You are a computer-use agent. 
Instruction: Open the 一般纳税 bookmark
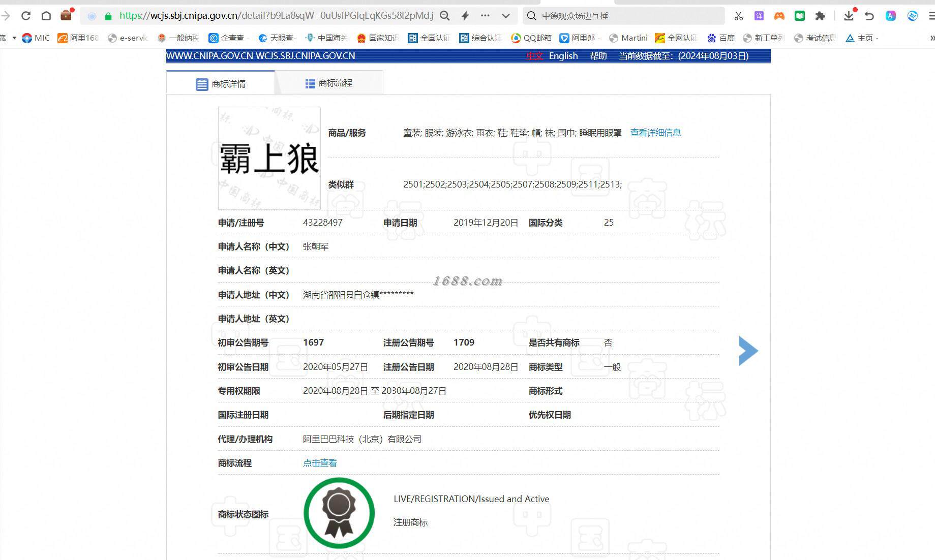coord(178,38)
